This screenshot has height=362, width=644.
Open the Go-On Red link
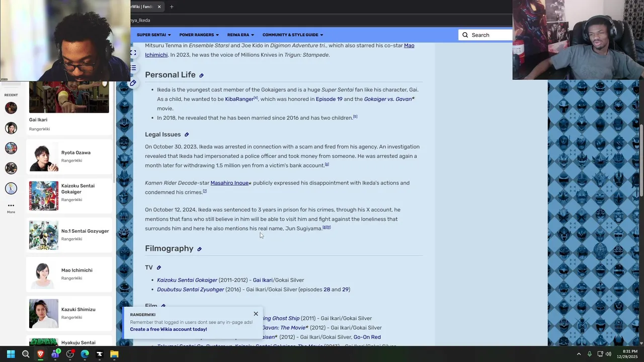point(367,337)
